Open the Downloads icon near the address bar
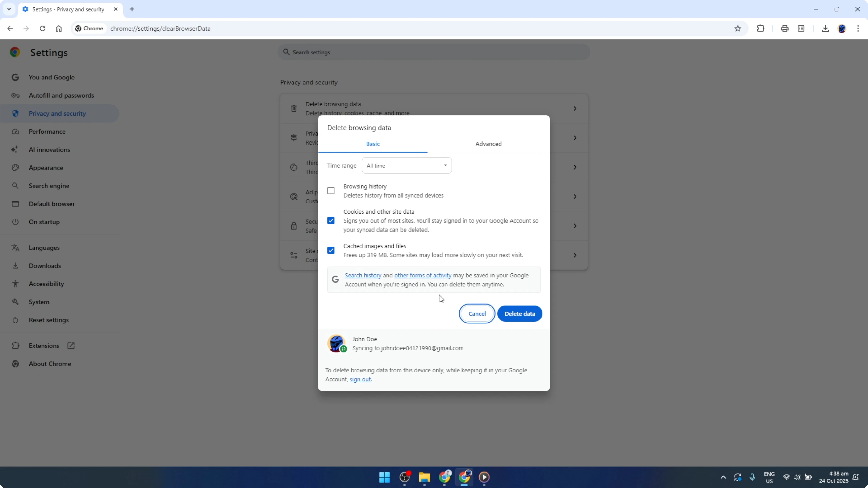The height and width of the screenshot is (488, 868). pyautogui.click(x=826, y=28)
